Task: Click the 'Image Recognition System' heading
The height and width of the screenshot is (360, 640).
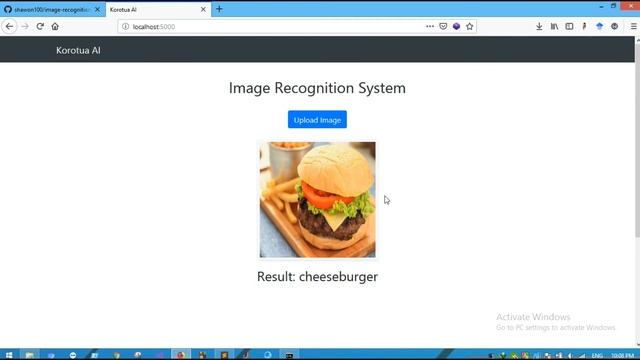Action: [x=317, y=88]
